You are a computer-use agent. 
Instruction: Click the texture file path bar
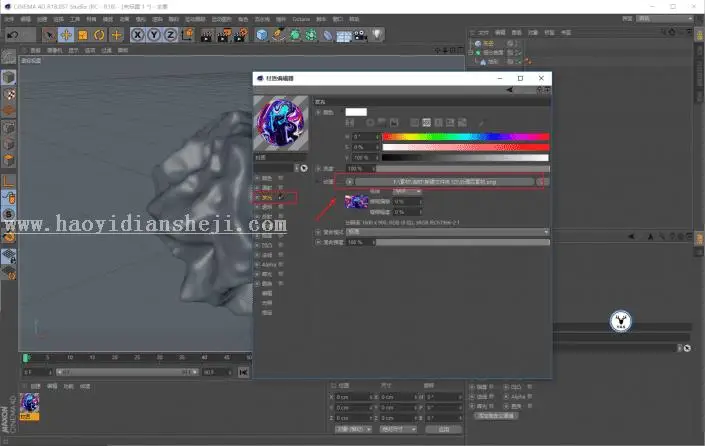pos(445,182)
